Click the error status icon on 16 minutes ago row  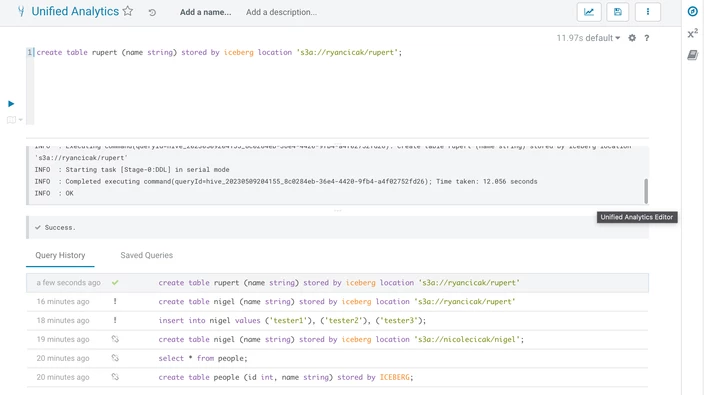(115, 301)
